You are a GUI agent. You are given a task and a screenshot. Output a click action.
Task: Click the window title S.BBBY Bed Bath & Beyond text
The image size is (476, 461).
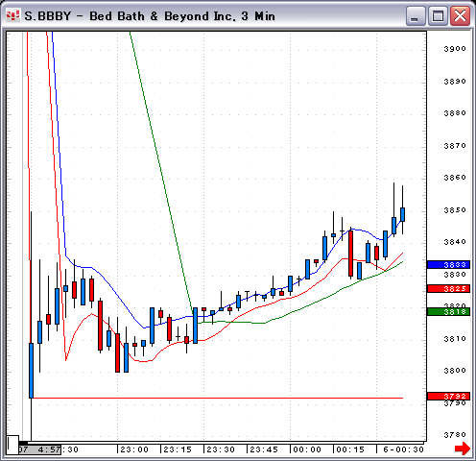click(150, 16)
